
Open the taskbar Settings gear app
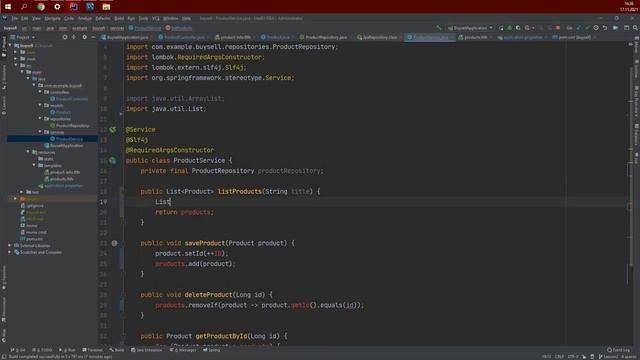(57, 7)
